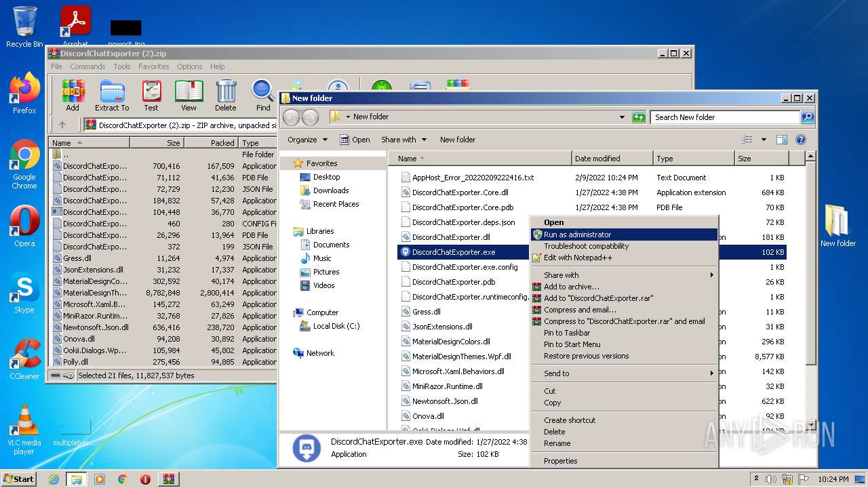Open the Help menu in WinRAR
This screenshot has width=868, height=488.
(x=217, y=66)
